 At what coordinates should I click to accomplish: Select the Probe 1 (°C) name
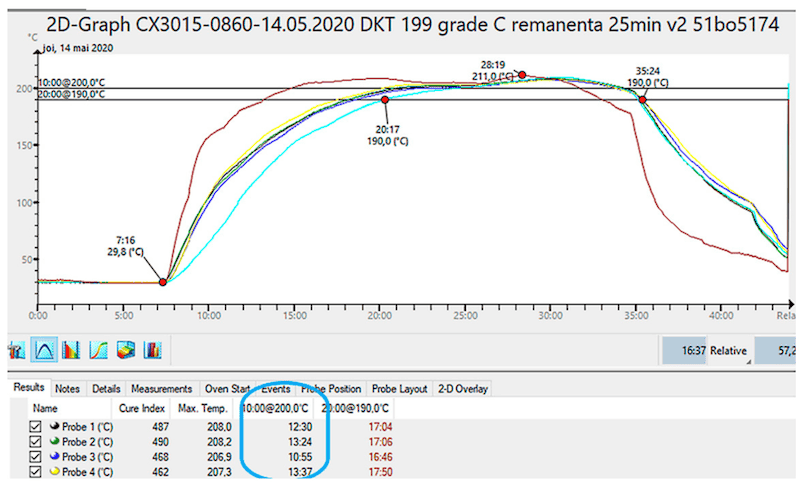click(87, 427)
